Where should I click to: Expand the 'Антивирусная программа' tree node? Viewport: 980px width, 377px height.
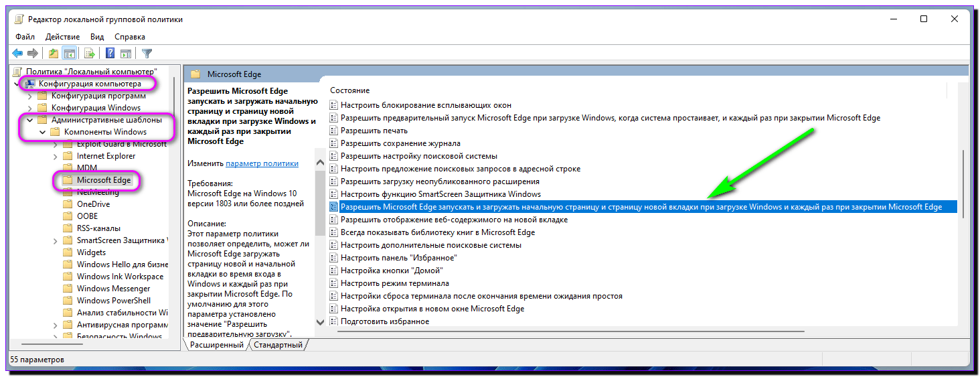tap(55, 325)
